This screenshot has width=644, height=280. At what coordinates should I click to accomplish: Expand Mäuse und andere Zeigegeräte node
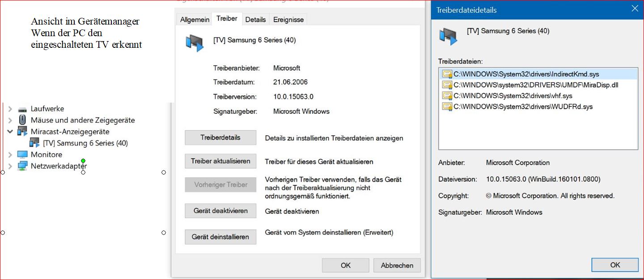tap(10, 120)
